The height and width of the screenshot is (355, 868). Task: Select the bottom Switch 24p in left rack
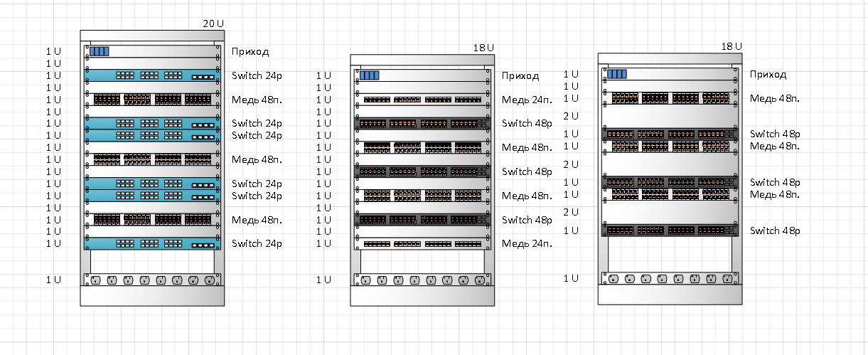(x=151, y=243)
